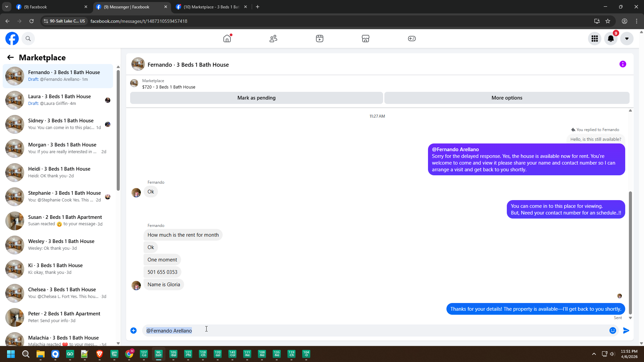Open Facebook home logo
The height and width of the screenshot is (362, 644).
click(x=12, y=39)
